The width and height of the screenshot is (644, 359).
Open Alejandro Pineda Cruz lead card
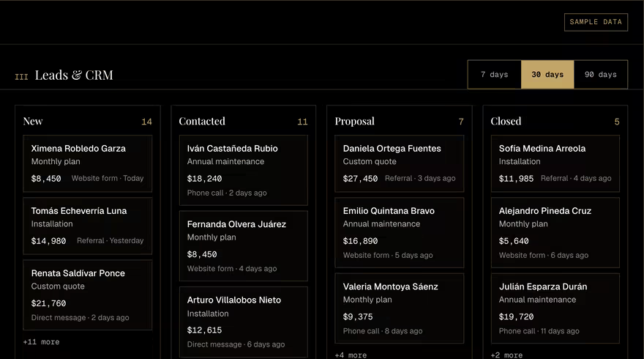[x=555, y=233]
